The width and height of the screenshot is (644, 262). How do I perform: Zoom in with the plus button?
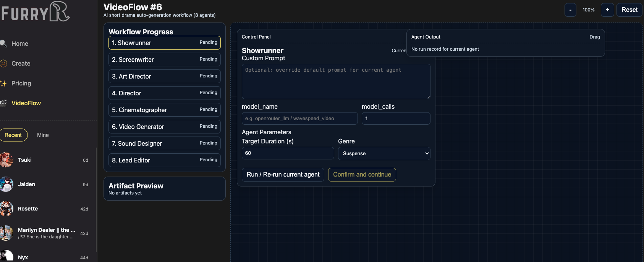pyautogui.click(x=607, y=10)
